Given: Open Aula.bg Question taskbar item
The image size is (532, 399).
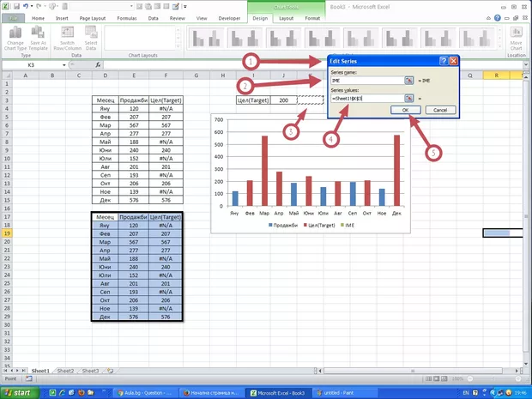Looking at the screenshot, I should click(x=145, y=393).
